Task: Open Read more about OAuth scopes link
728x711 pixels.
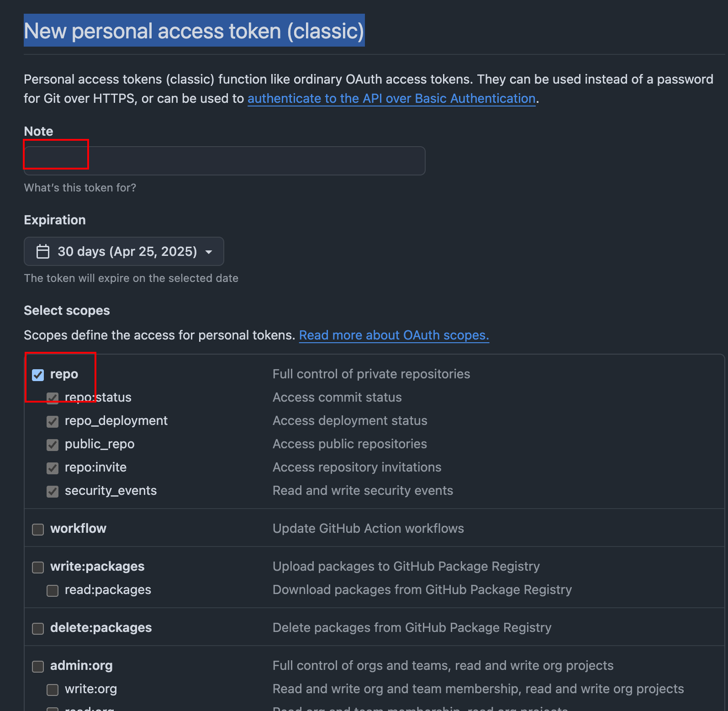Action: coord(394,335)
